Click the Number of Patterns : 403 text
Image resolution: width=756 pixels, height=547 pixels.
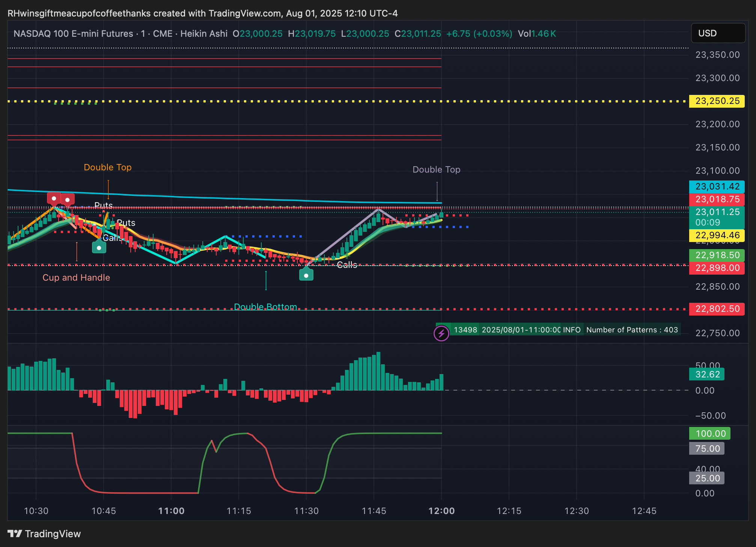632,330
